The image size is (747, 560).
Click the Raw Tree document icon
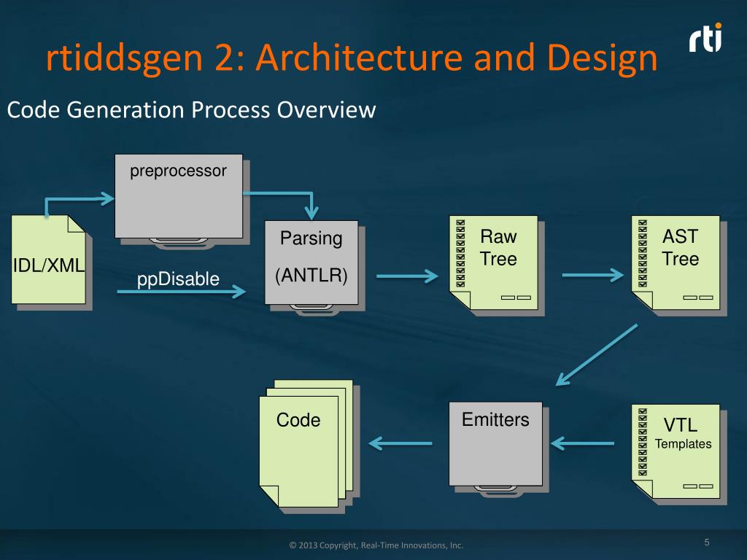click(494, 262)
